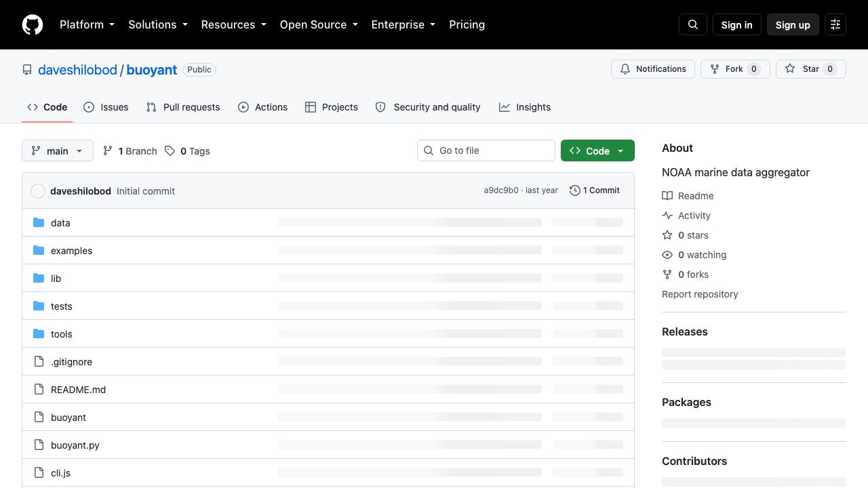Image resolution: width=868 pixels, height=488 pixels.
Task: Click the star icon beside 0 stars
Action: tap(667, 235)
